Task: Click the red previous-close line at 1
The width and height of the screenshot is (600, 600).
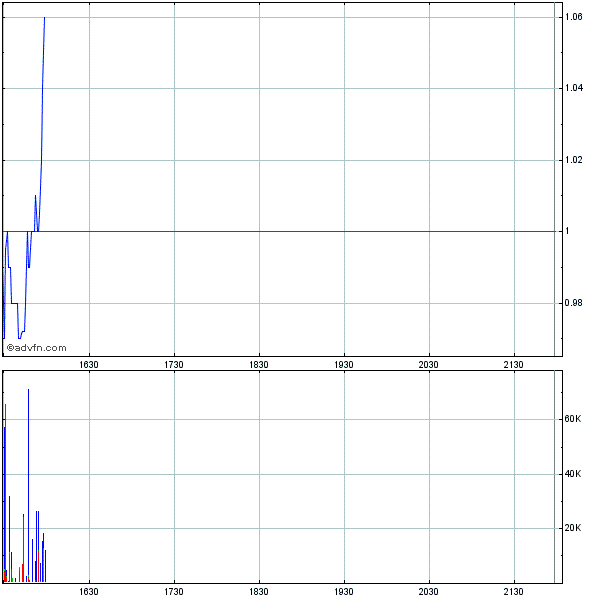Action: click(279, 232)
